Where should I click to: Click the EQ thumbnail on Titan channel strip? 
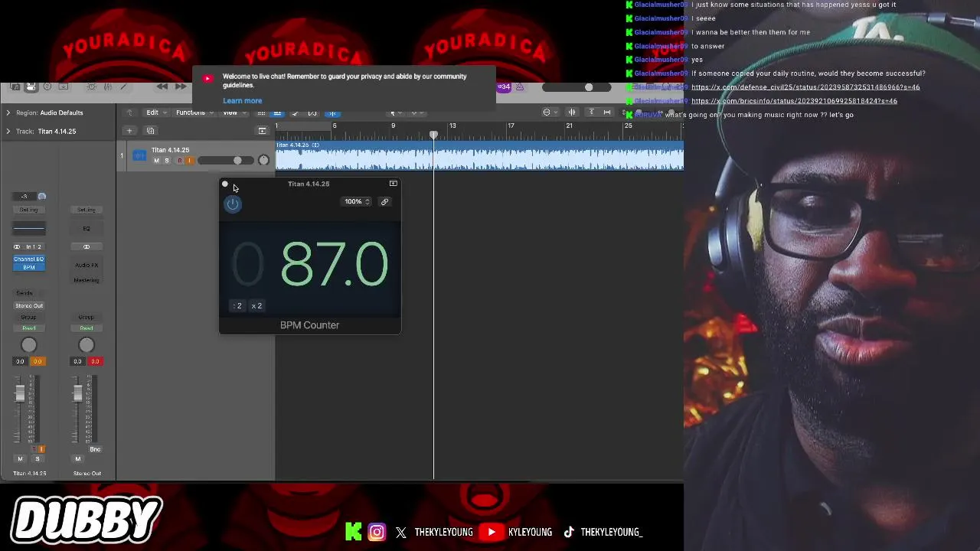pyautogui.click(x=28, y=228)
